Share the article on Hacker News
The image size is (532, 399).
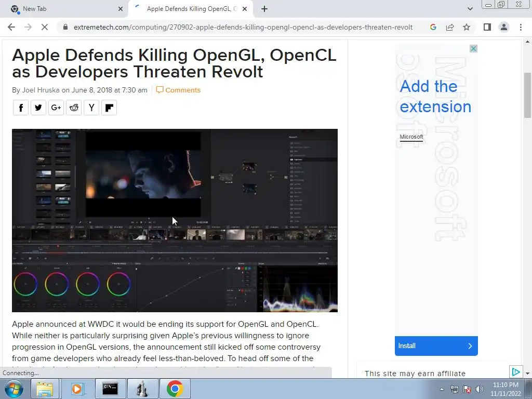[x=91, y=108]
